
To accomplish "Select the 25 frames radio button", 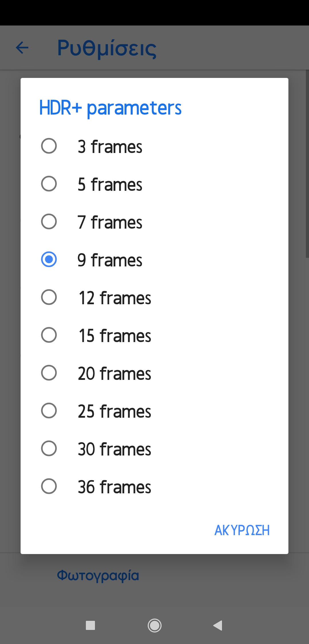I will click(x=49, y=411).
